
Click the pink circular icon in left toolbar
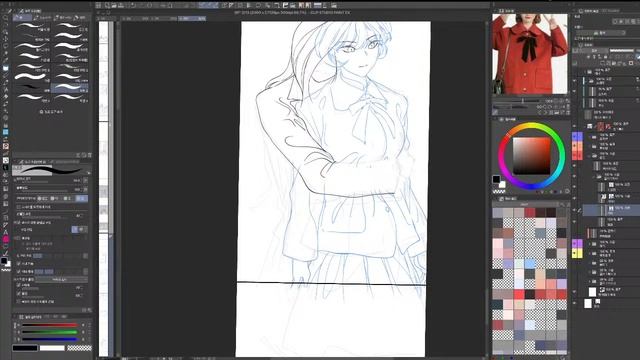point(5,239)
